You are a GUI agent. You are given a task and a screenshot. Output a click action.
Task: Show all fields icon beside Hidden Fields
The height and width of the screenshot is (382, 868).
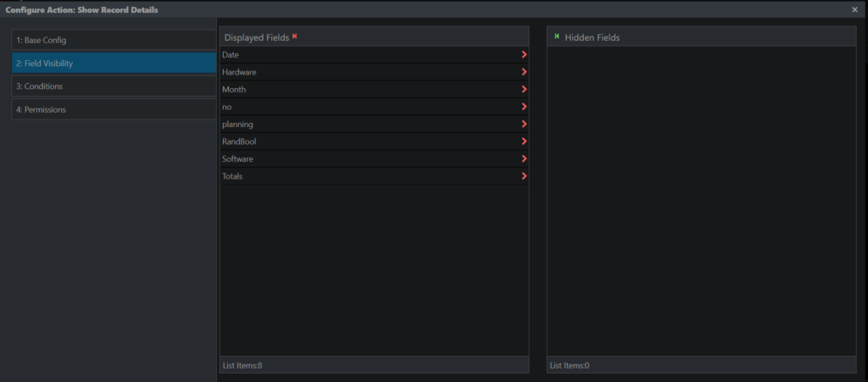tap(557, 36)
